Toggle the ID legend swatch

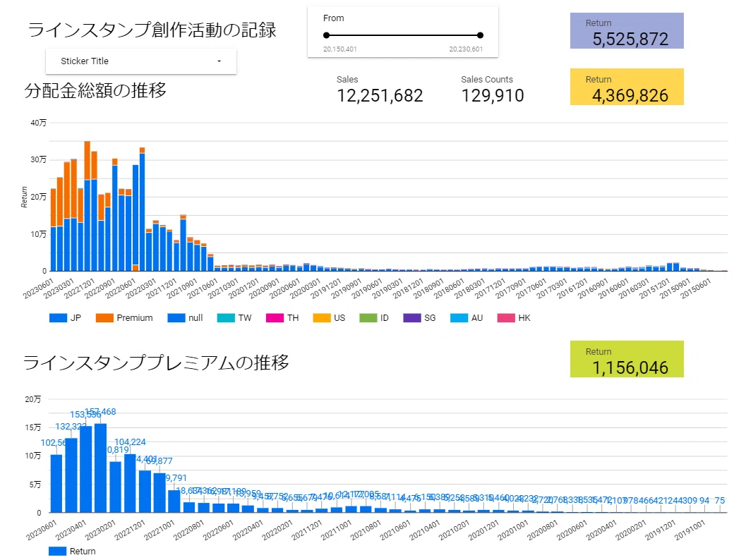[368, 318]
